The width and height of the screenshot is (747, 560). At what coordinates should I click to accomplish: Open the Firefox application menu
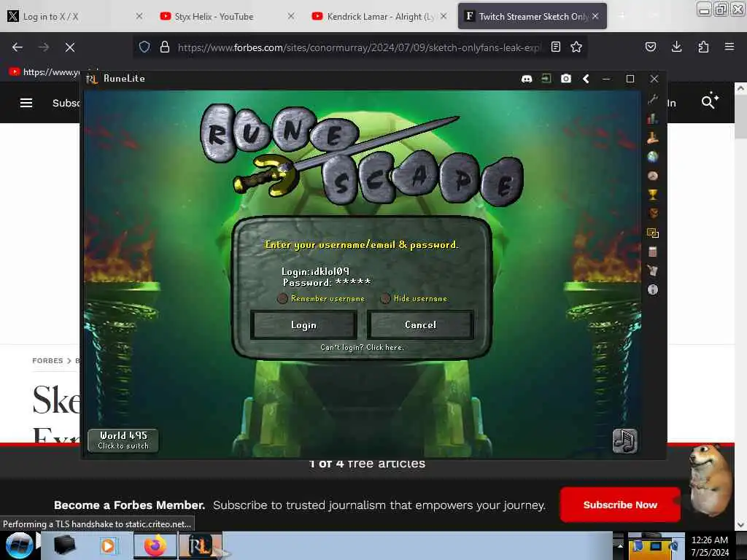pyautogui.click(x=729, y=47)
